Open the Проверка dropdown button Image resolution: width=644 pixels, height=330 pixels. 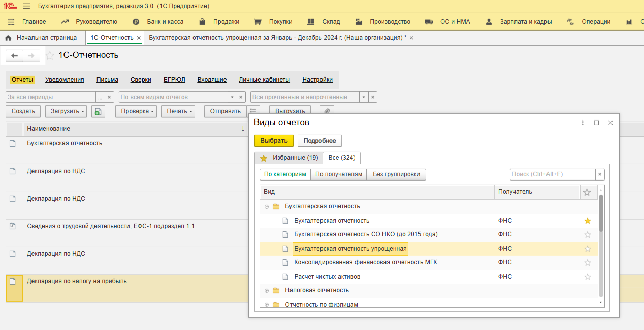[x=136, y=111]
